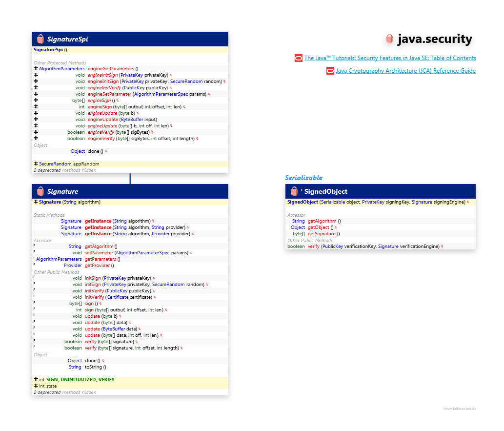
Task: Click SignatureSpi deprecated methods hidden note
Action: tap(65, 170)
